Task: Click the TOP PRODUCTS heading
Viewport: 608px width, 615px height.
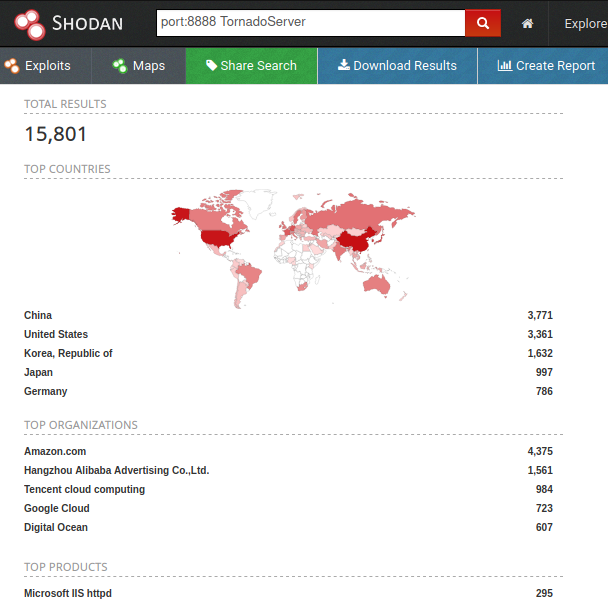Action: [66, 567]
